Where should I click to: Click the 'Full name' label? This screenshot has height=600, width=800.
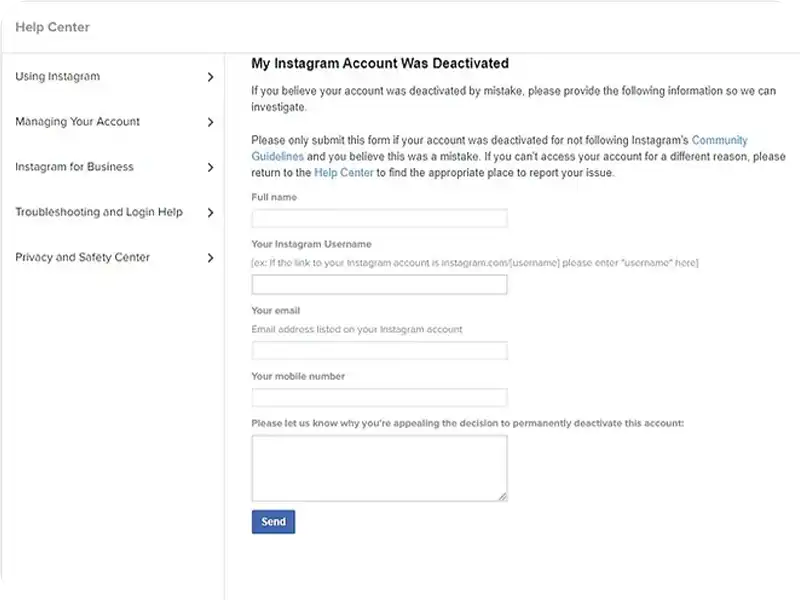(274, 197)
